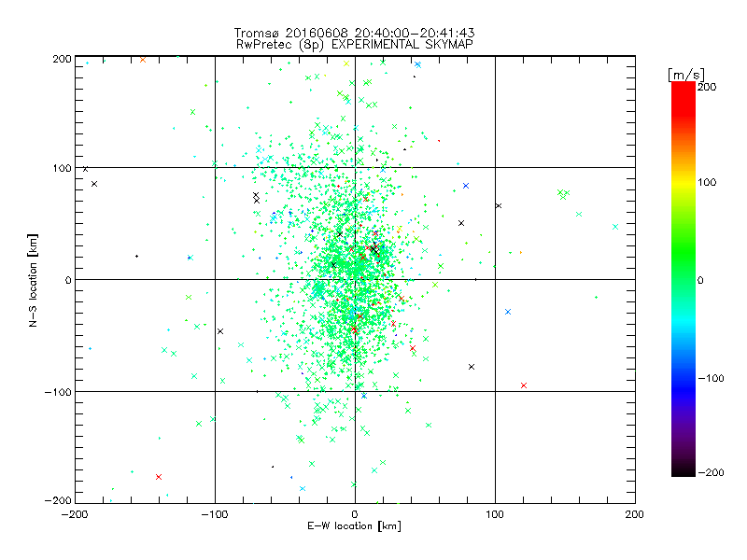The height and width of the screenshot is (560, 747).
Task: Click the 'N-S location [km]' axis label
Action: click(33, 280)
